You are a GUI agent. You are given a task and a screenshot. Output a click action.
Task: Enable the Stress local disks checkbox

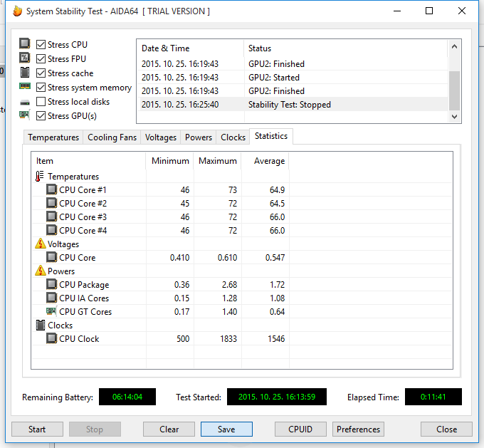[x=41, y=102]
